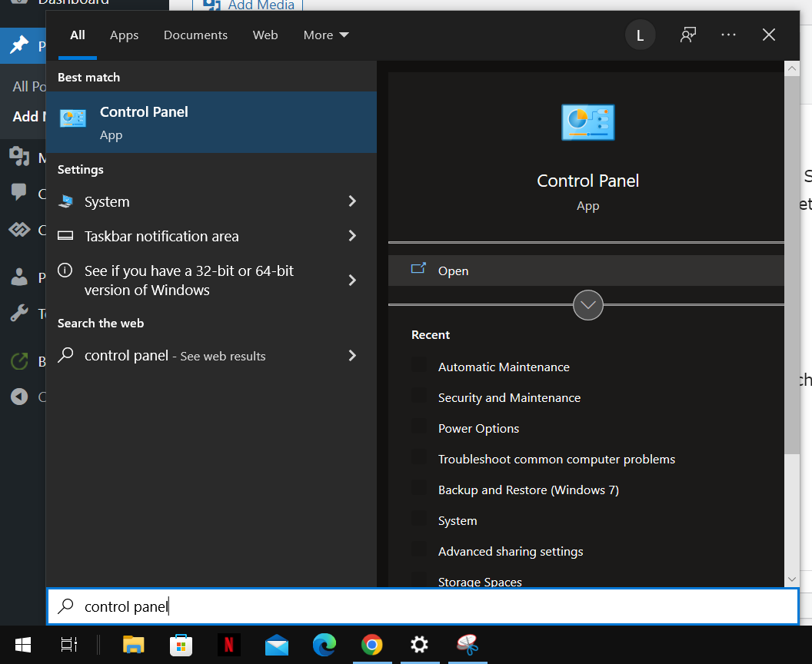Screen dimensions: 812x664
Task: Open the Mail app from the taskbar
Action: [277, 645]
